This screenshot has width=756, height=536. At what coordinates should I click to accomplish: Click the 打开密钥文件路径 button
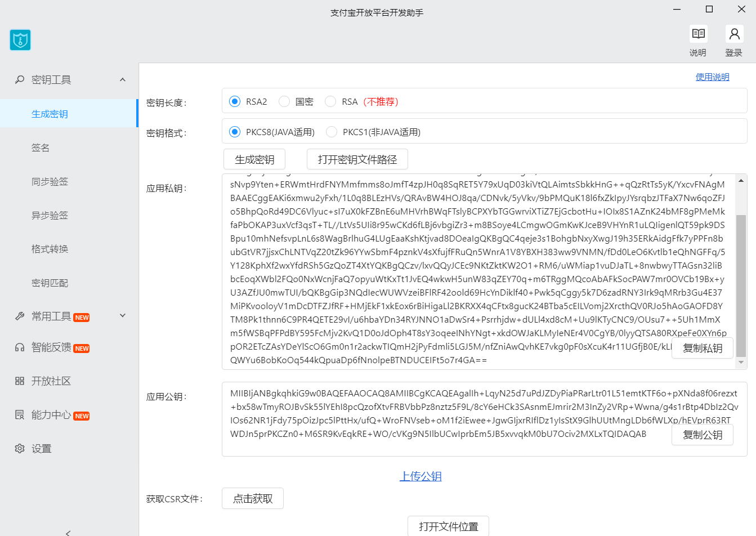(357, 159)
